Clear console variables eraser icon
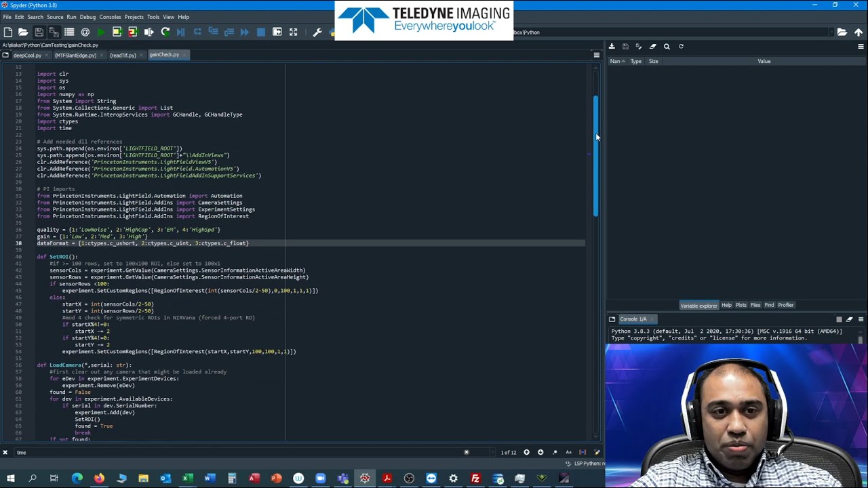Image resolution: width=868 pixels, height=488 pixels. point(850,319)
